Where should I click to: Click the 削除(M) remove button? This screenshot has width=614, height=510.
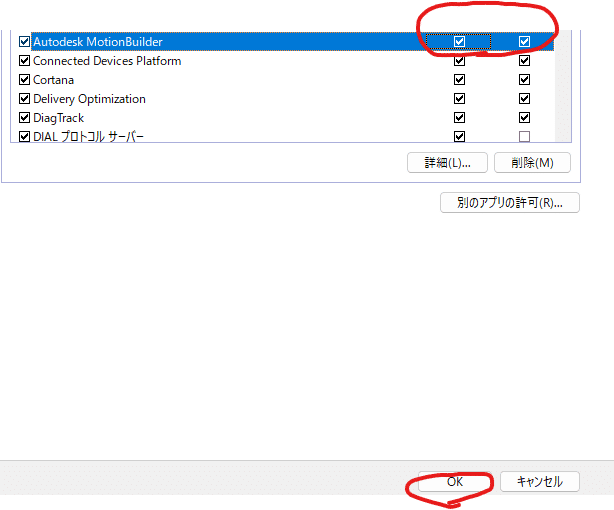click(532, 163)
